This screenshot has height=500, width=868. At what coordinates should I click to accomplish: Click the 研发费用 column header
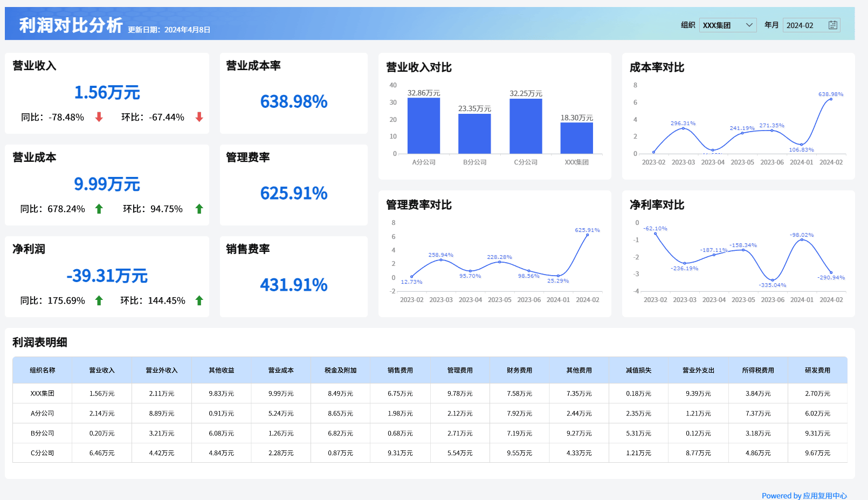tap(817, 370)
